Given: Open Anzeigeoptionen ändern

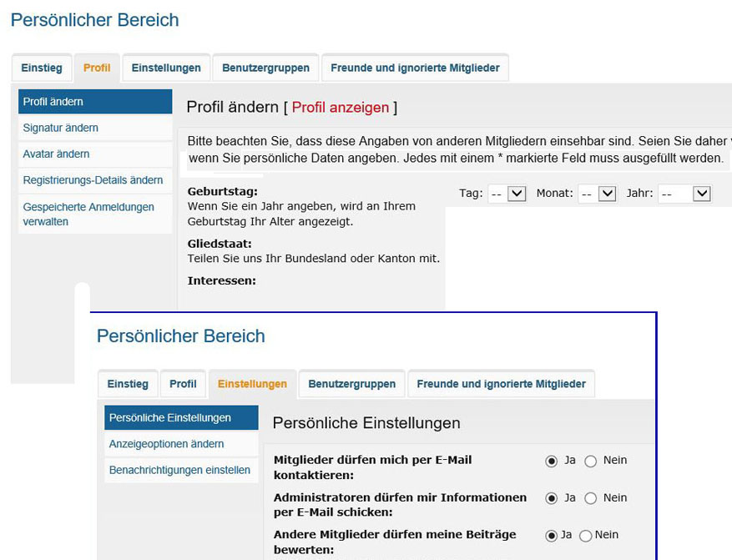Looking at the screenshot, I should click(x=167, y=444).
